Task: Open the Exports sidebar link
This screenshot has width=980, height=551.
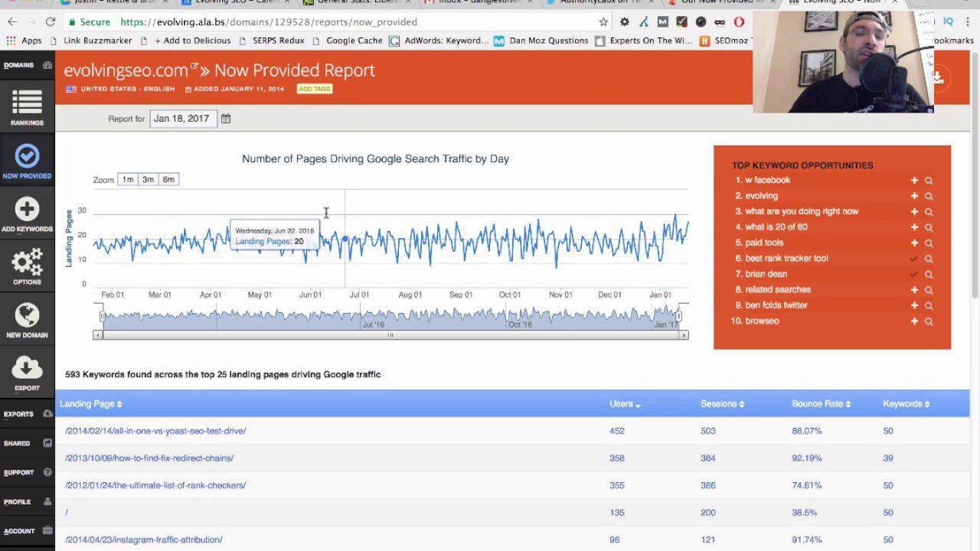Action: tap(27, 414)
